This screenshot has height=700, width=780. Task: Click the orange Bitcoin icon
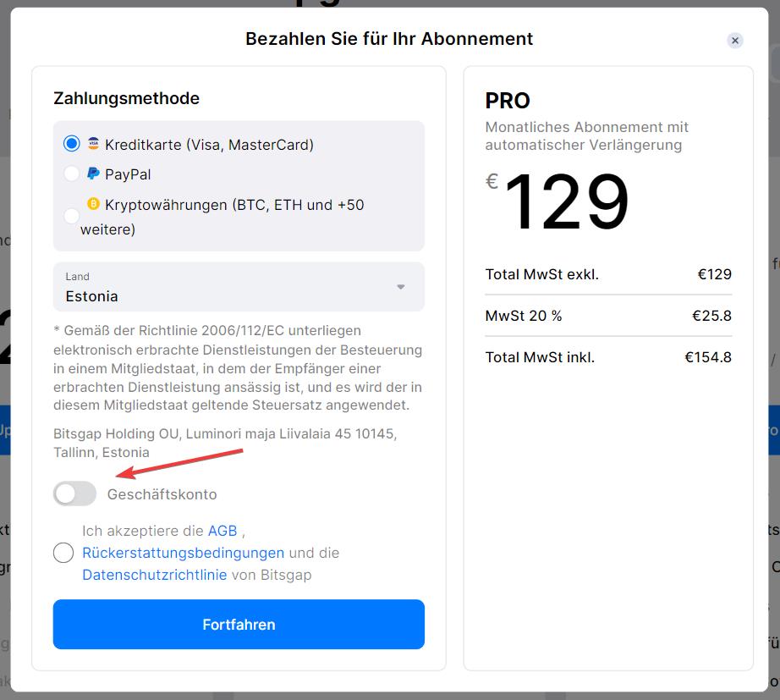[93, 204]
